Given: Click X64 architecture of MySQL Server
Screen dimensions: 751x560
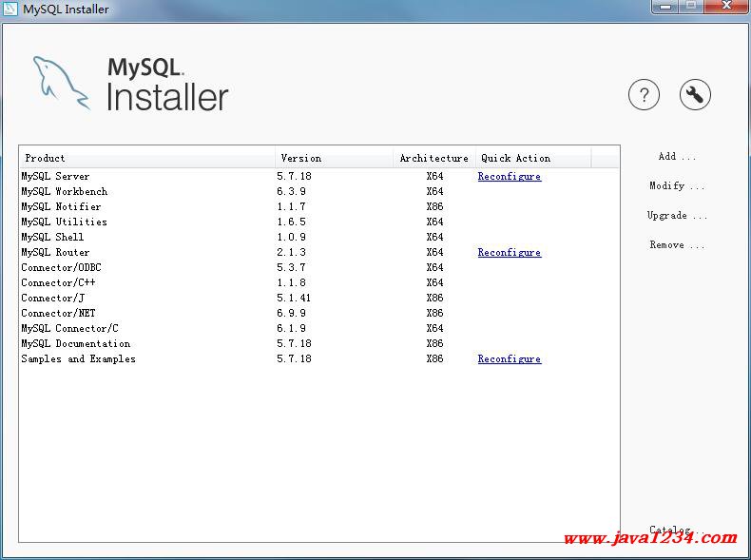Looking at the screenshot, I should [x=434, y=176].
